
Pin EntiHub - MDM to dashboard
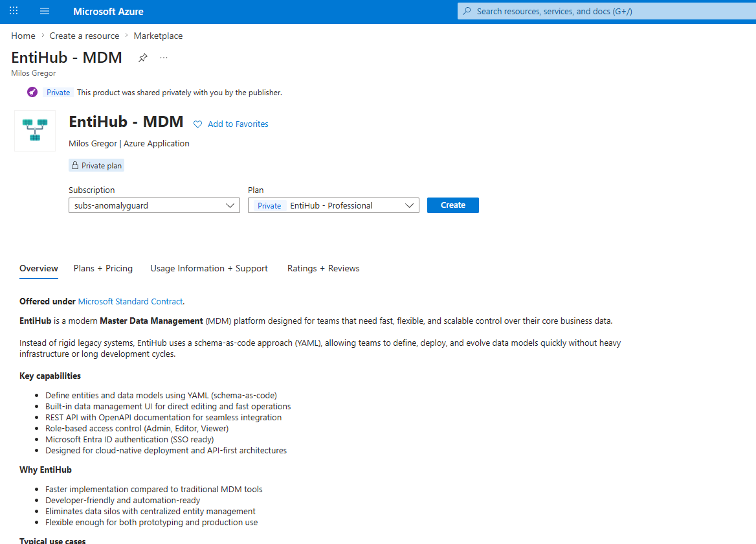[142, 58]
